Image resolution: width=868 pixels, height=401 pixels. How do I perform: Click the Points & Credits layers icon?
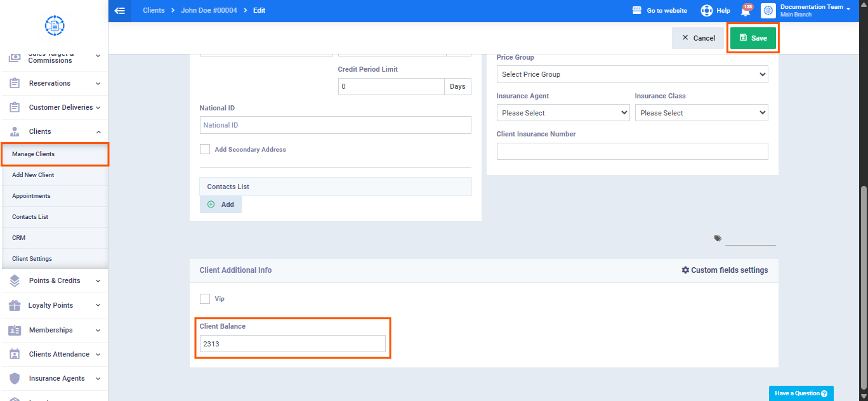coord(15,280)
